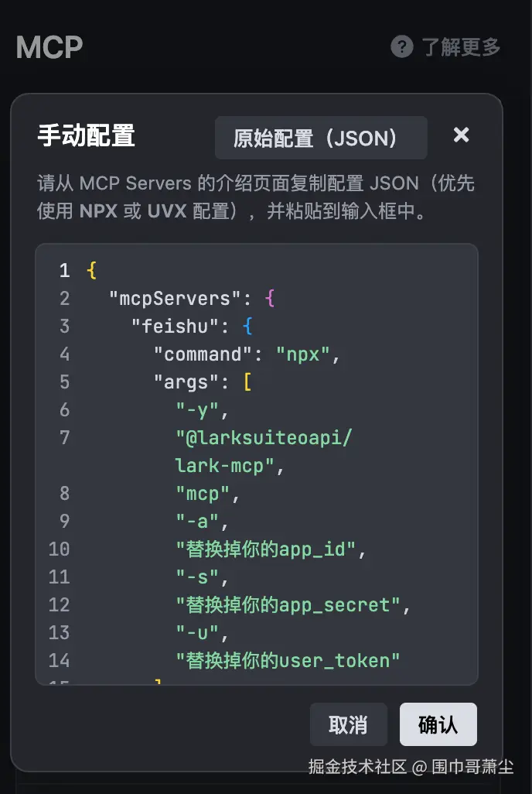Select line number 1 in the editor
Image resolution: width=532 pixels, height=794 pixels.
(62, 270)
